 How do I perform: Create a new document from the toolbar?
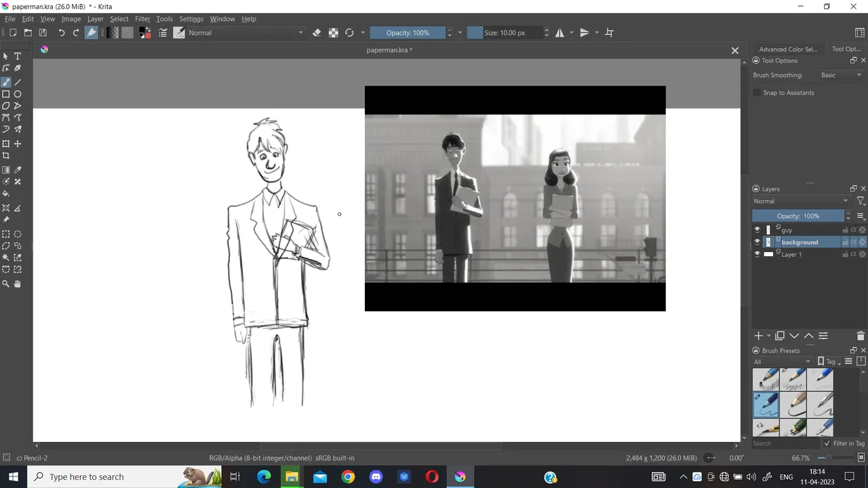click(x=12, y=33)
